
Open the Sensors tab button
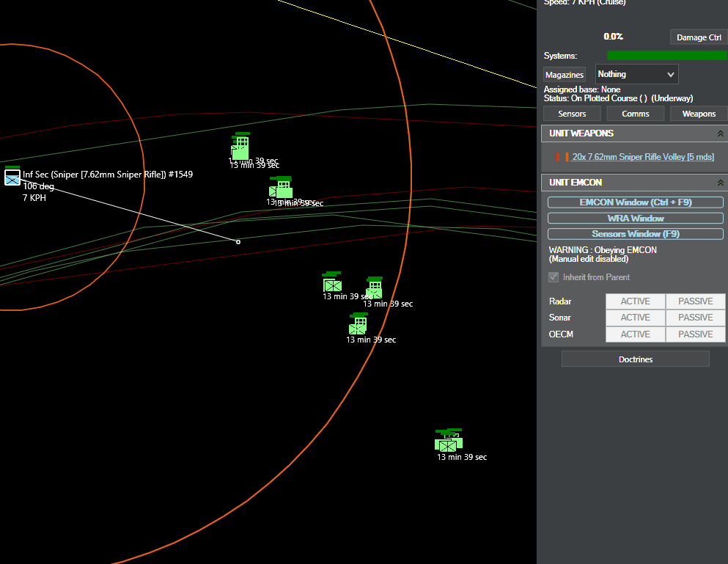click(572, 114)
